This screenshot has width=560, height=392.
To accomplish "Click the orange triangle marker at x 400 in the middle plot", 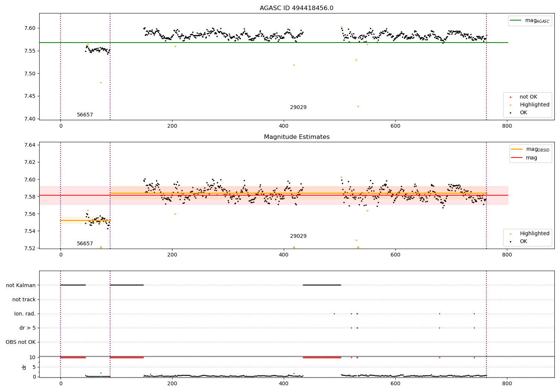I will [294, 248].
